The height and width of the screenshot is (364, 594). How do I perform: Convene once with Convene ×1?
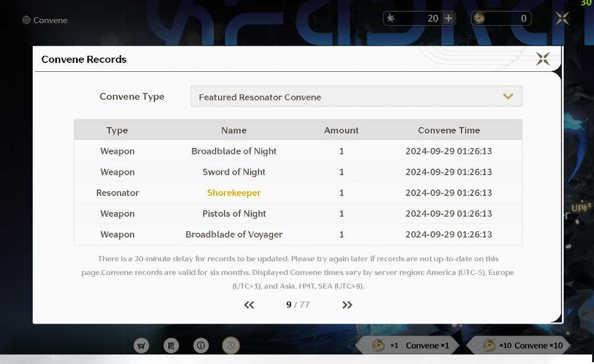coord(407,346)
